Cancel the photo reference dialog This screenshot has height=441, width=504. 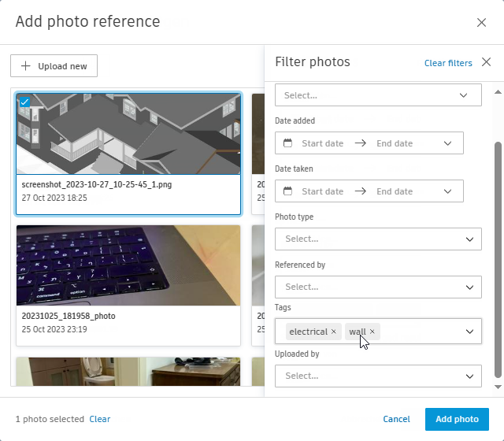pyautogui.click(x=396, y=419)
